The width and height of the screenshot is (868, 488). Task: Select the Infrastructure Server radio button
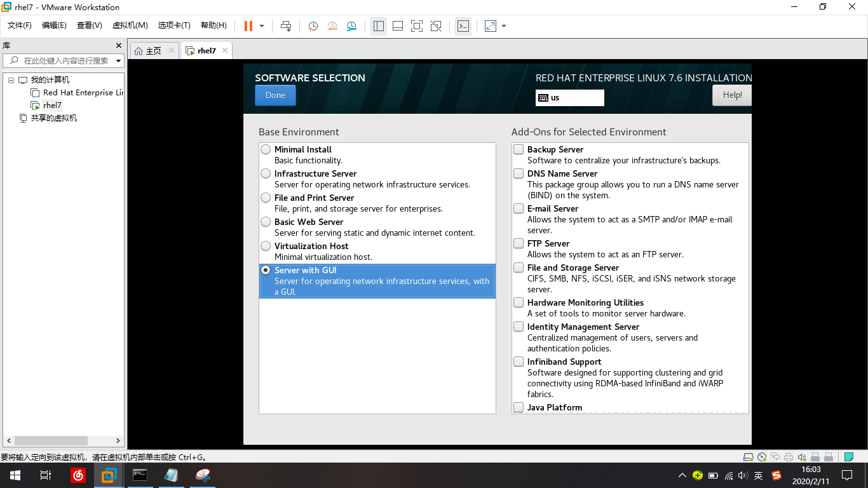[x=266, y=173]
